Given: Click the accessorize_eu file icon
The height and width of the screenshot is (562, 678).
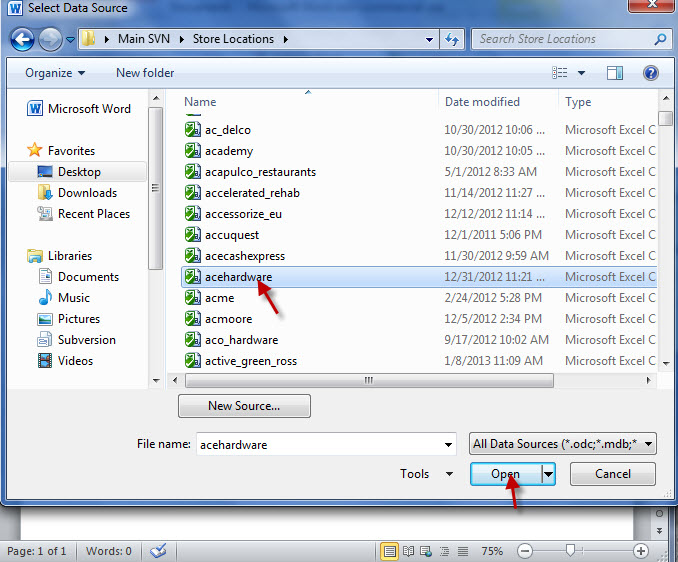Looking at the screenshot, I should [192, 214].
